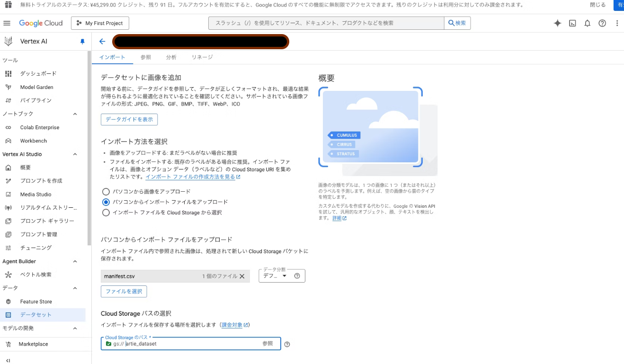Viewport: 624px width, 364px height.
Task: Select the パソコンから画像をアップロード option
Action: click(x=106, y=192)
